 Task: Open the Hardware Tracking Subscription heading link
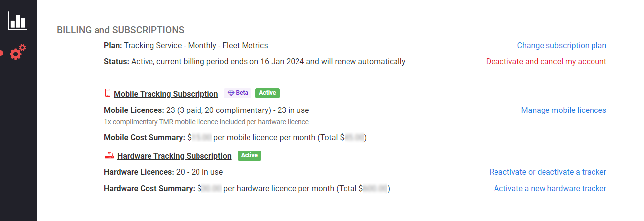coord(174,156)
